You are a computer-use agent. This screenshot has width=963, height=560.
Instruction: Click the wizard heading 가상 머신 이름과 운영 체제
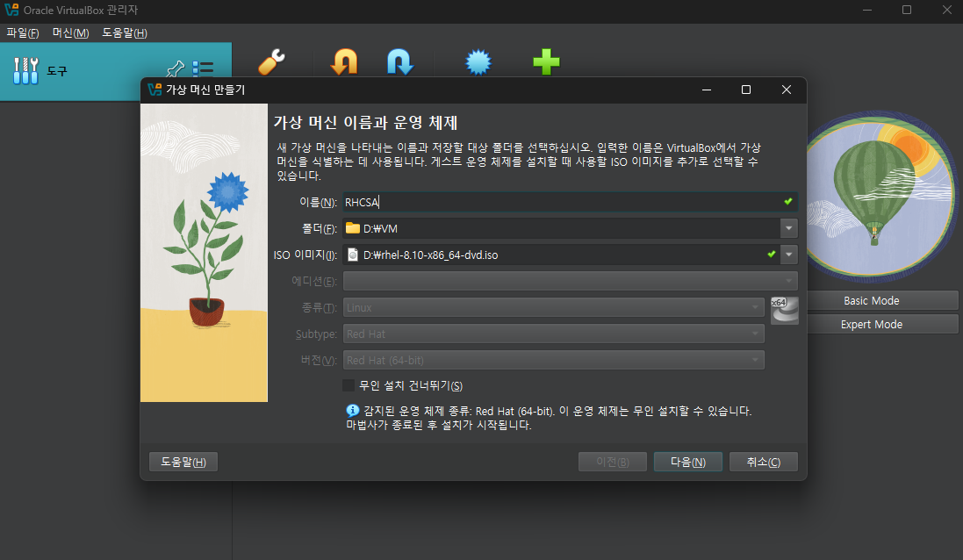[x=365, y=123]
